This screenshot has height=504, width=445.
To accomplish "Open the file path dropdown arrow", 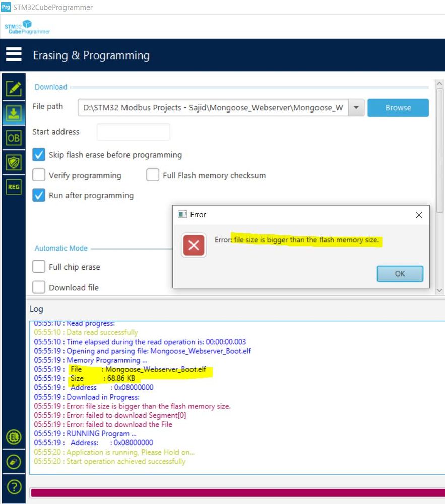I will (x=356, y=107).
